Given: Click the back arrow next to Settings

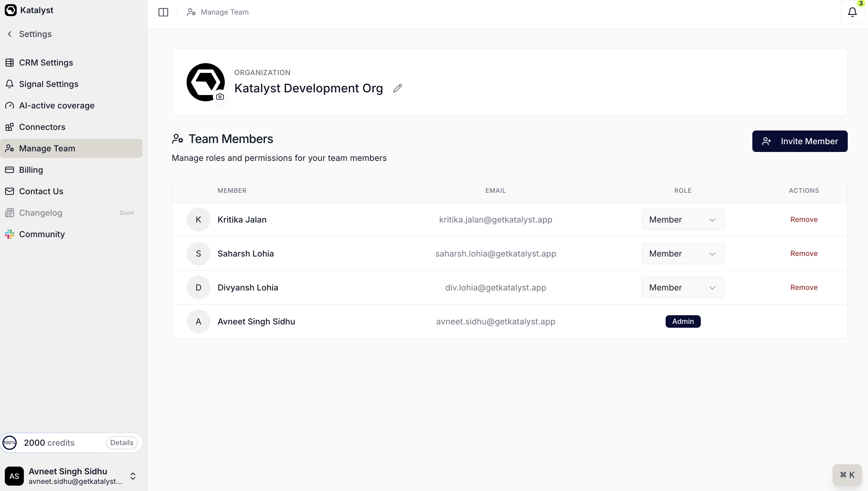Looking at the screenshot, I should (x=10, y=34).
